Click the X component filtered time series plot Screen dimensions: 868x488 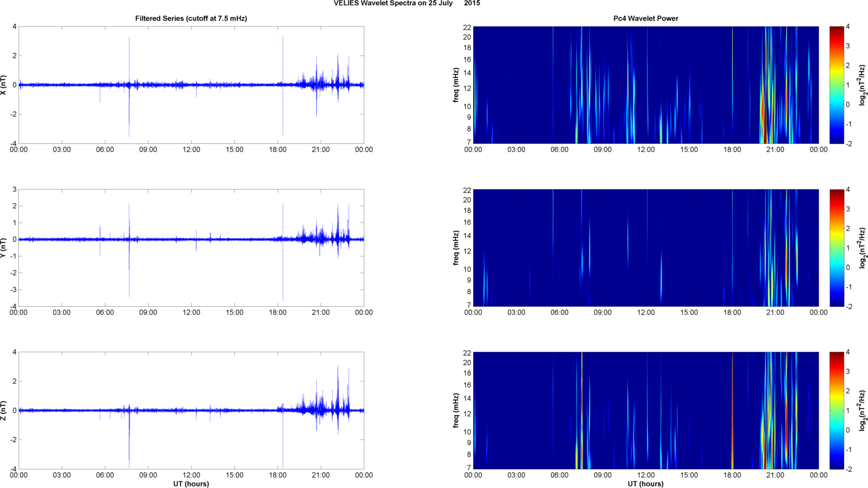coord(191,85)
